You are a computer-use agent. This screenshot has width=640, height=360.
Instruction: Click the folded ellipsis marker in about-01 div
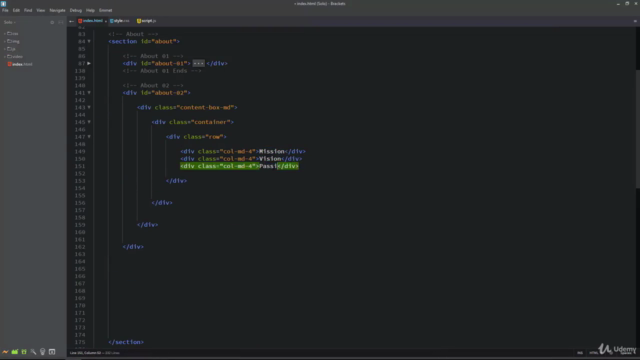198,63
